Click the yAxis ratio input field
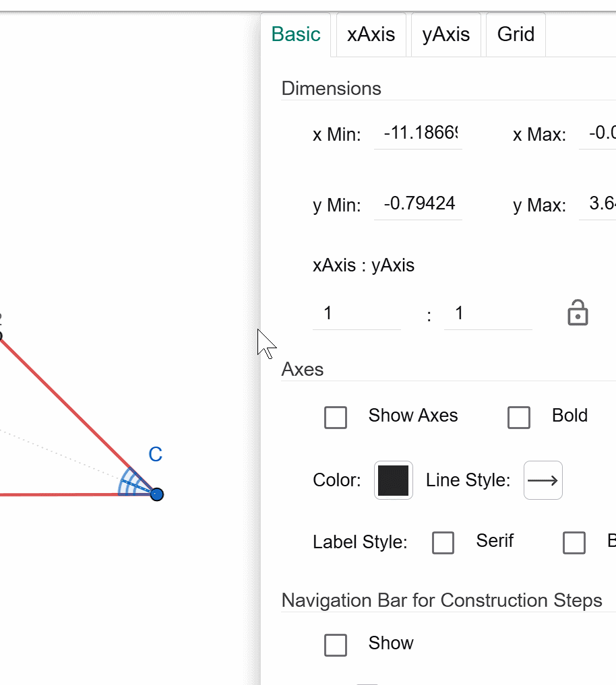Screen dimensions: 616x685 coord(488,314)
